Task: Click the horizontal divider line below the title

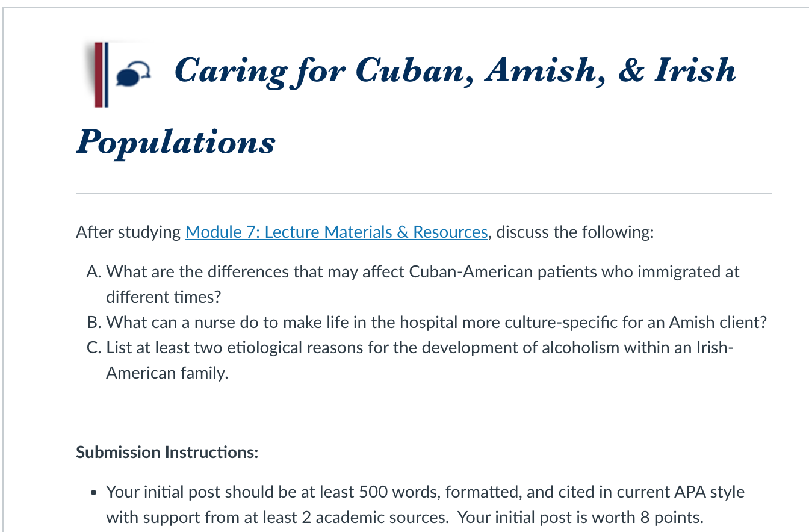Action: [424, 194]
